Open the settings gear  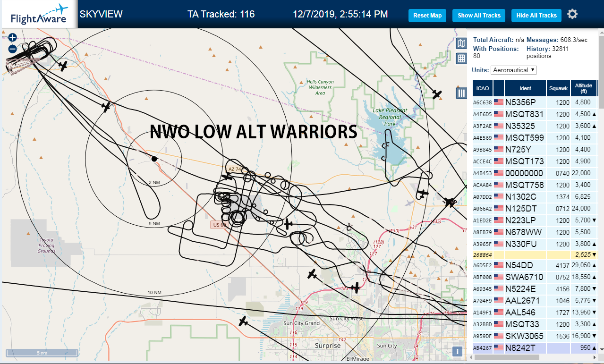[x=572, y=14]
